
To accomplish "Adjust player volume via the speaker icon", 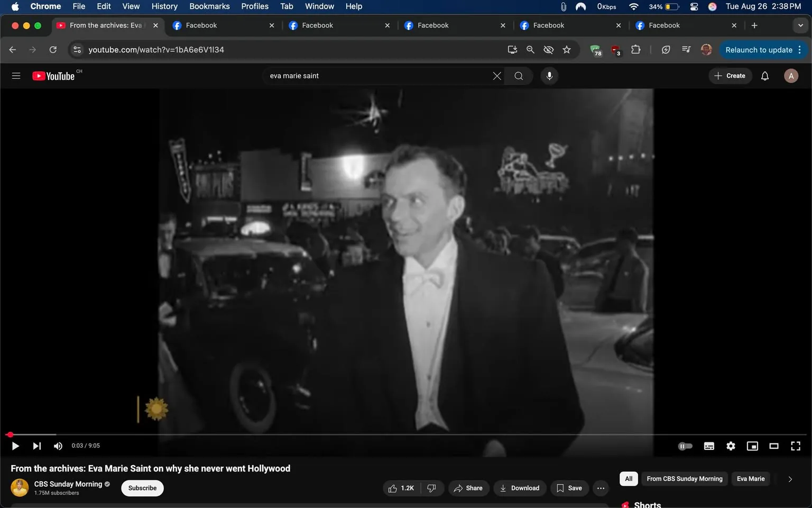I will click(x=58, y=446).
